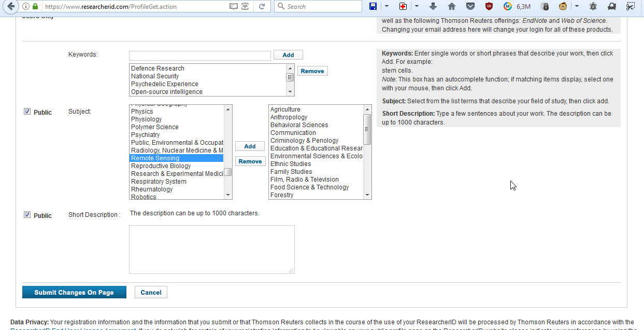Click the bell notification extension icon
Screen dimensions: 644x330
tap(593, 6)
